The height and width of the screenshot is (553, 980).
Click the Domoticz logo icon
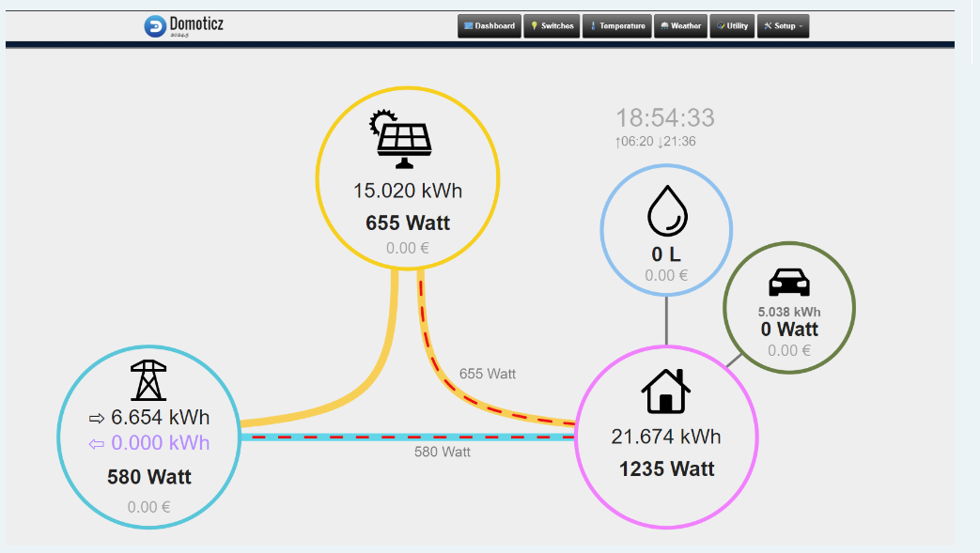tap(155, 26)
